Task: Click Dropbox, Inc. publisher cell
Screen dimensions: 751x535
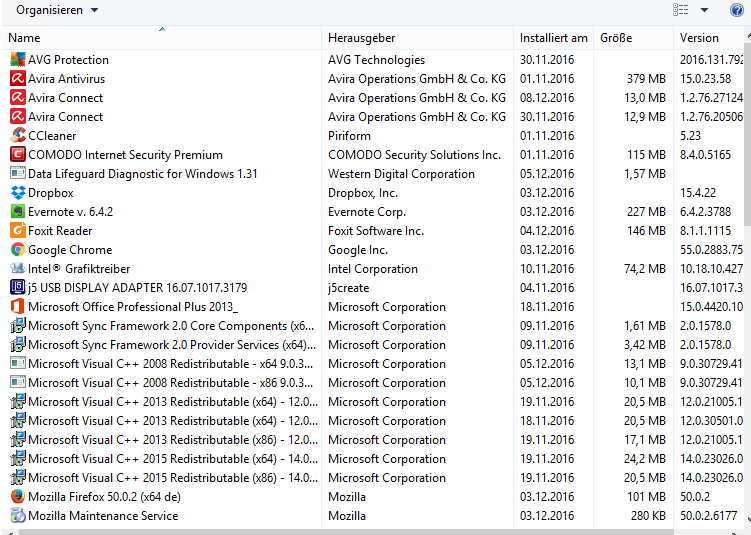Action: 363,193
